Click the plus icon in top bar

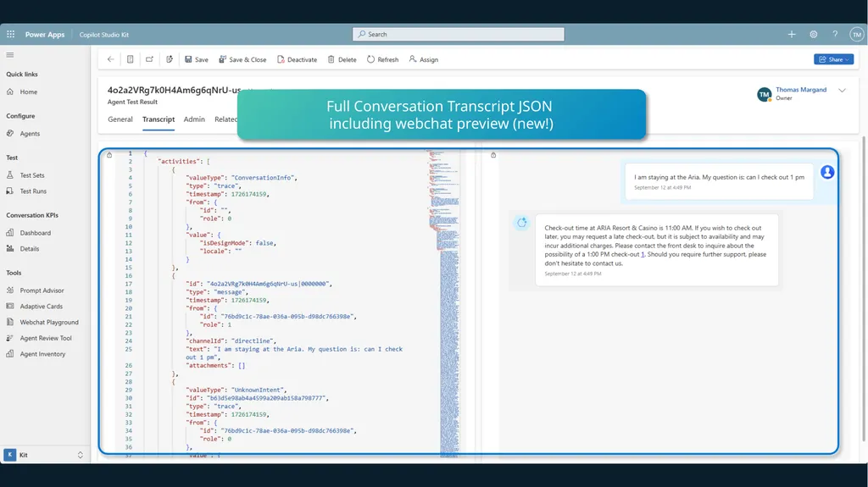click(792, 35)
